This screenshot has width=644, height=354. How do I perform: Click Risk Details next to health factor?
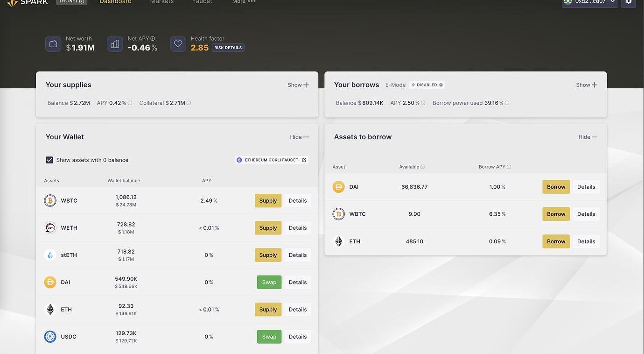[228, 48]
